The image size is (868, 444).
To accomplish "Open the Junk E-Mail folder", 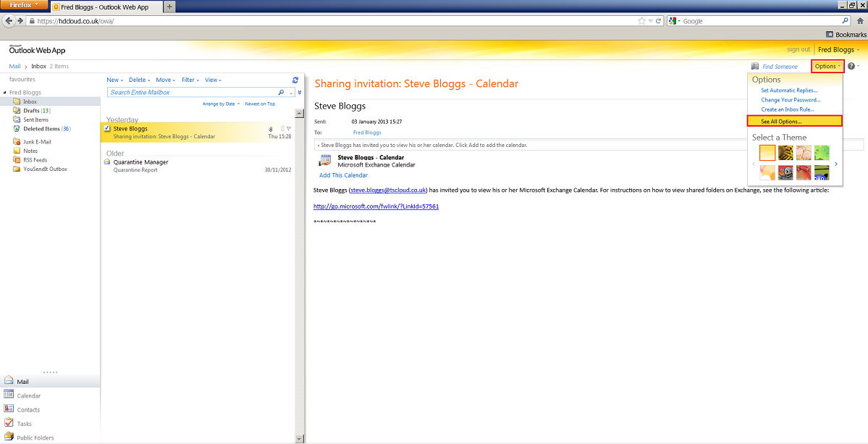I will click(x=37, y=142).
